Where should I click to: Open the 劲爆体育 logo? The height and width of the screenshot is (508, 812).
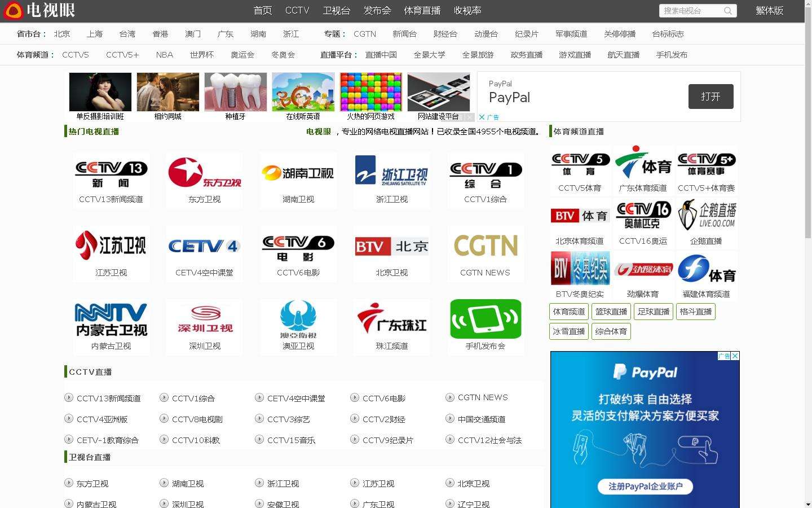coord(643,269)
